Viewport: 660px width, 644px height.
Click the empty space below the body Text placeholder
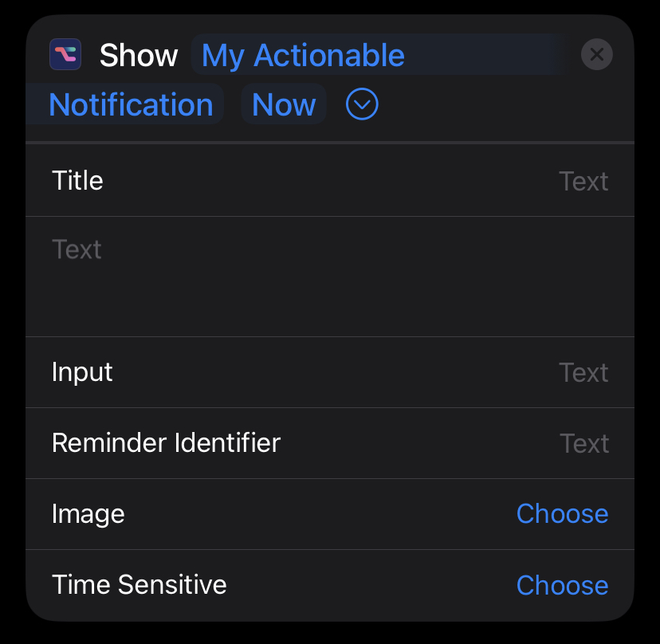[x=330, y=301]
